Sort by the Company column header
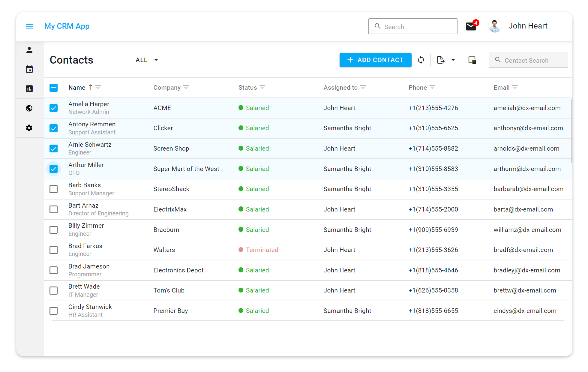This screenshot has height=372, width=588. pos(167,88)
